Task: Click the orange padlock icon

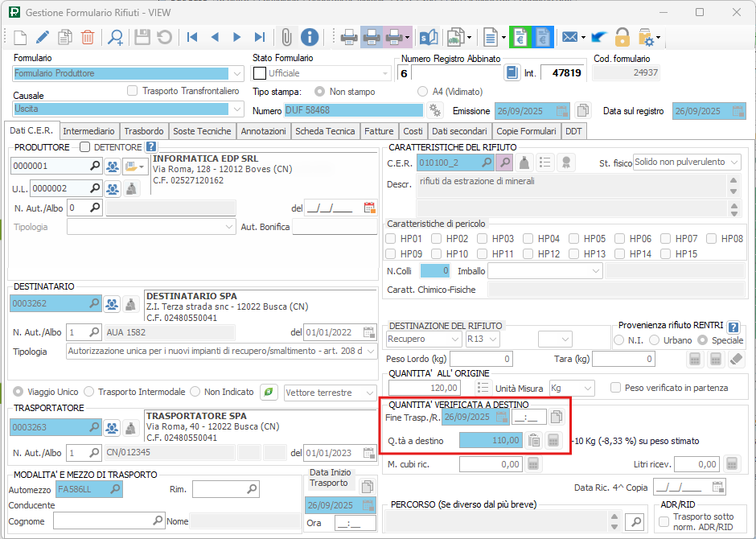Action: pyautogui.click(x=622, y=37)
